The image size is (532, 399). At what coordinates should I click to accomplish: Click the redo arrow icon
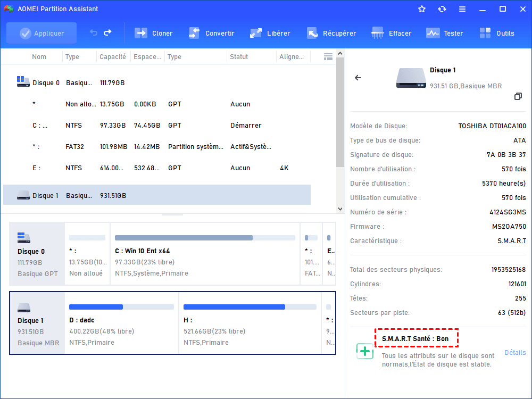tap(107, 33)
